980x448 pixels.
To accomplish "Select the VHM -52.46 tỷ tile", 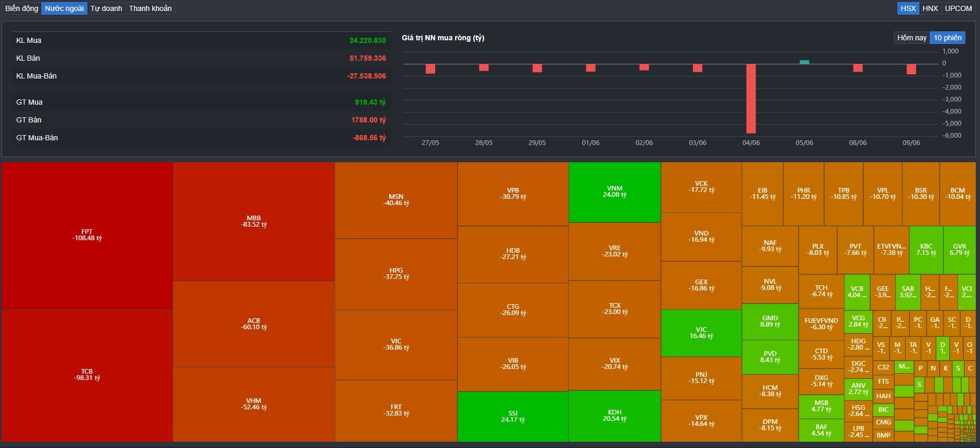I will [x=254, y=404].
